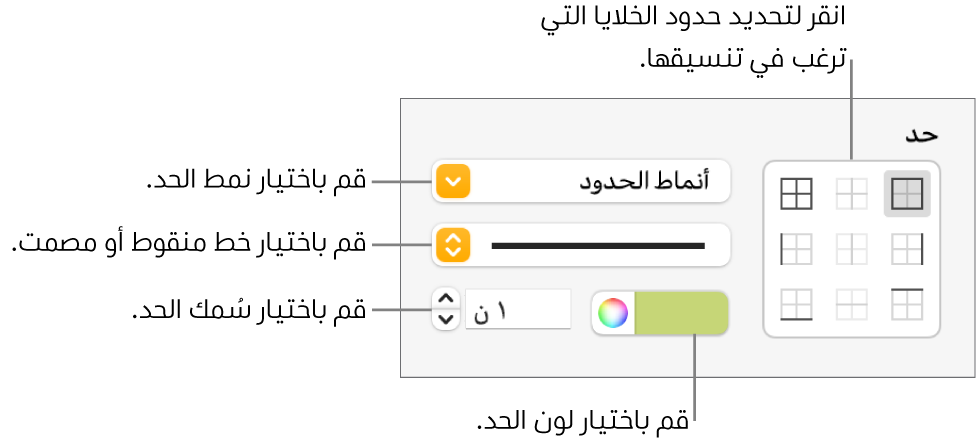Image resolution: width=976 pixels, height=444 pixels.
Task: Click the orange arrows on the line style menu
Action: point(453,245)
